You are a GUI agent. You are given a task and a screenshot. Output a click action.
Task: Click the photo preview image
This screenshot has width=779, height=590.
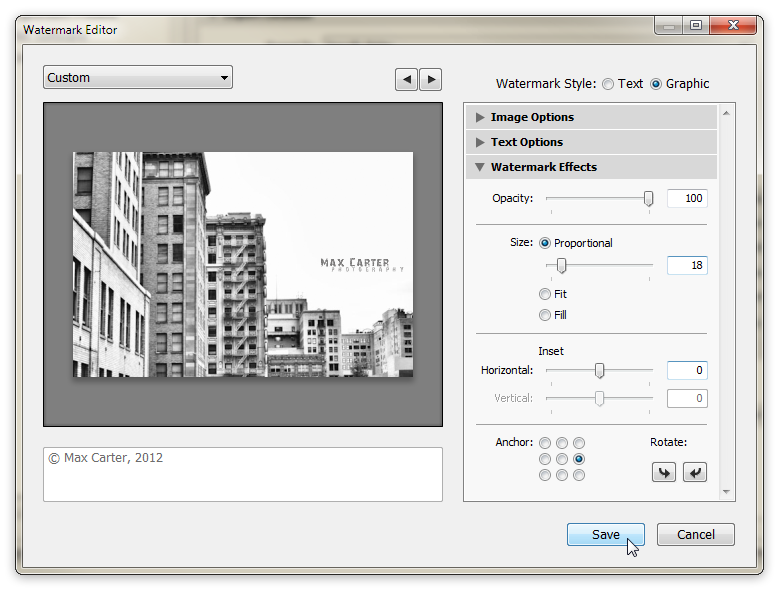coord(243,264)
